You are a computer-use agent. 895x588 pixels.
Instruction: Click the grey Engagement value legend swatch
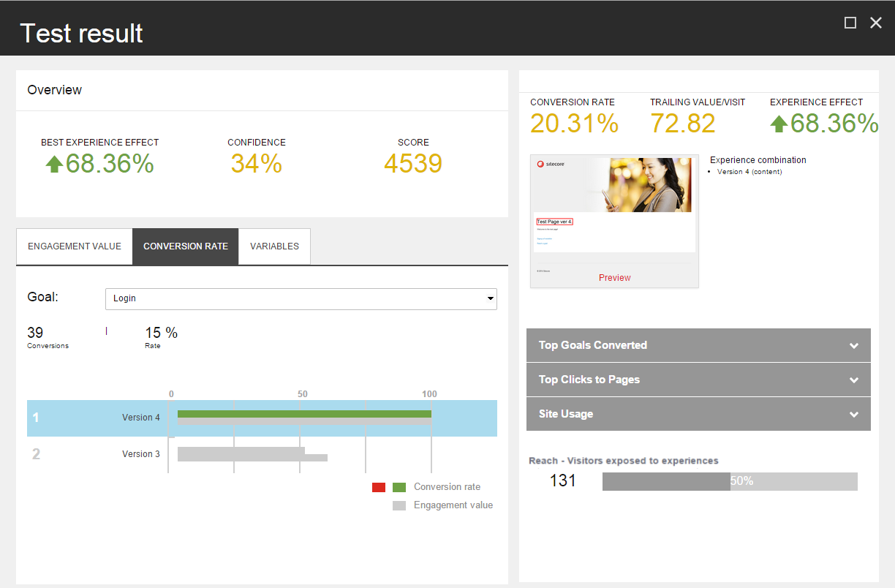399,505
